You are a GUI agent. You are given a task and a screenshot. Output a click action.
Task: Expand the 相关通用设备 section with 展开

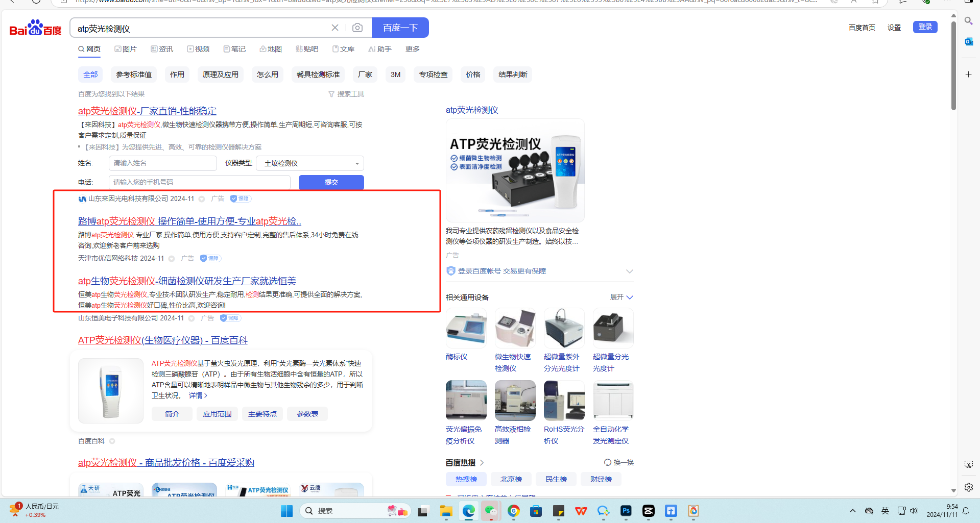point(622,297)
